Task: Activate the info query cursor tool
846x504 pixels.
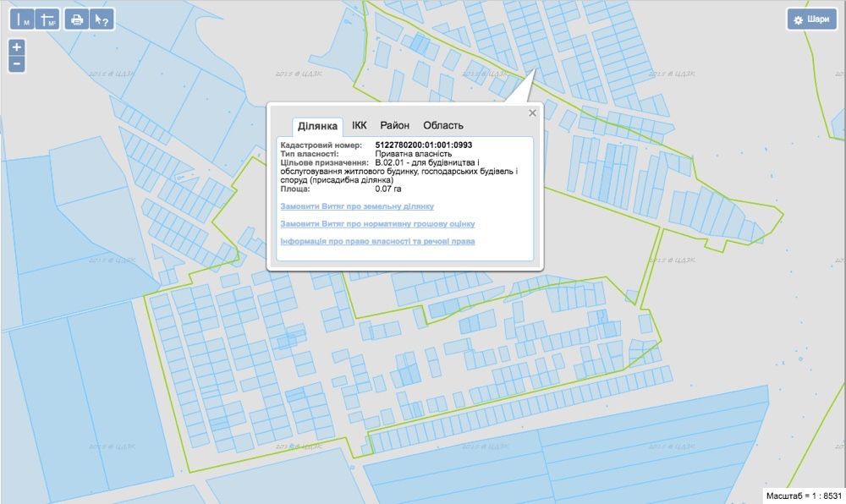Action: click(x=102, y=20)
